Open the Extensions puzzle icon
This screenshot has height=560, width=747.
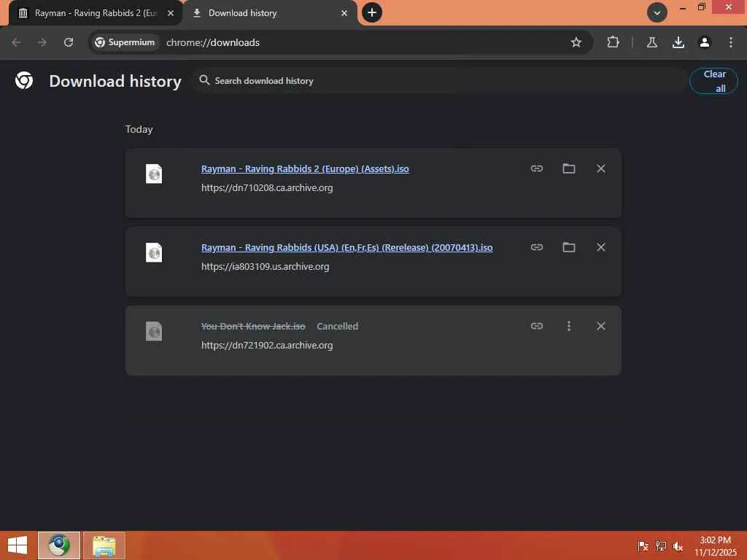pos(613,42)
